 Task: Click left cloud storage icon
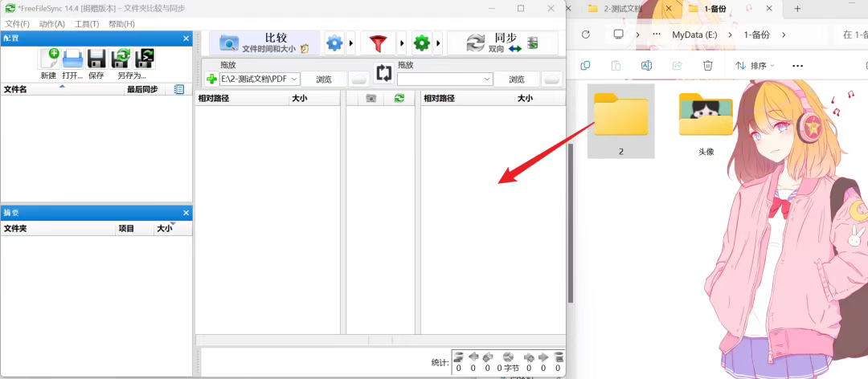(359, 79)
